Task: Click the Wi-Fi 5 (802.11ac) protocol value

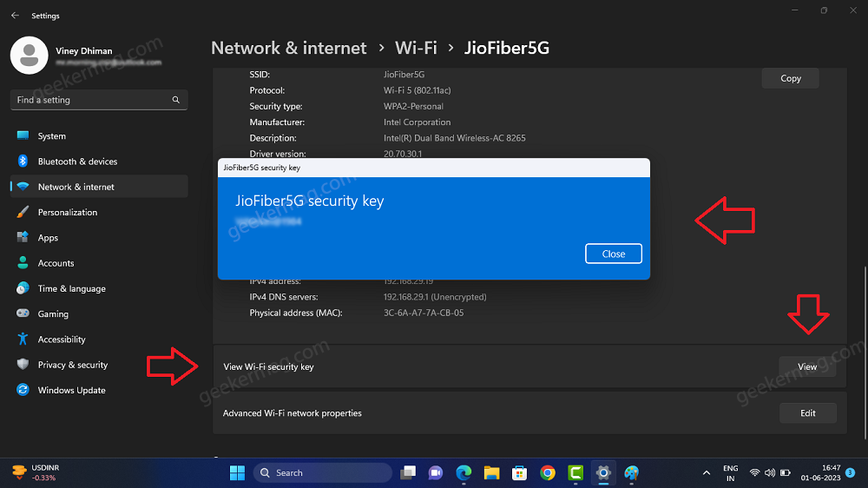Action: click(418, 90)
